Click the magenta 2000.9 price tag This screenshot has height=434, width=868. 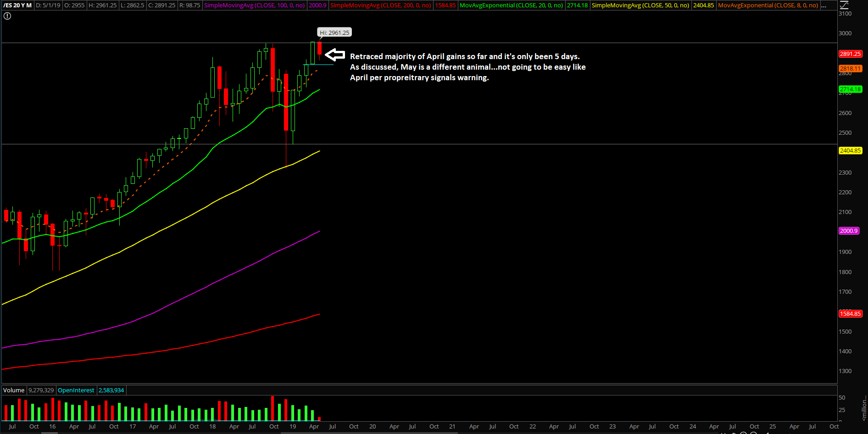click(x=849, y=231)
